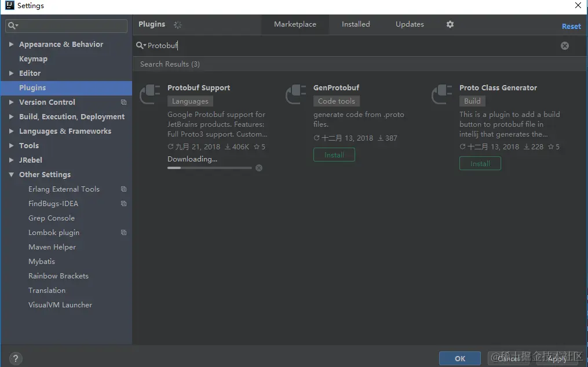The image size is (588, 367).
Task: Expand Build, Execution, Deployment node arrow
Action: [11, 116]
